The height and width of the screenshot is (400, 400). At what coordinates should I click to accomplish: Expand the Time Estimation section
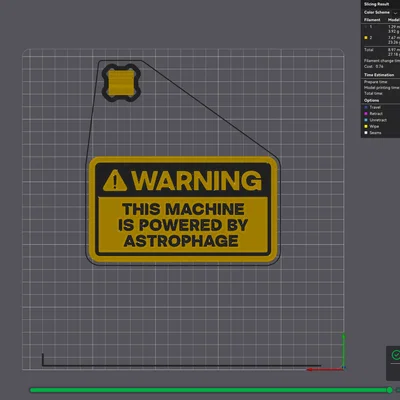point(379,75)
